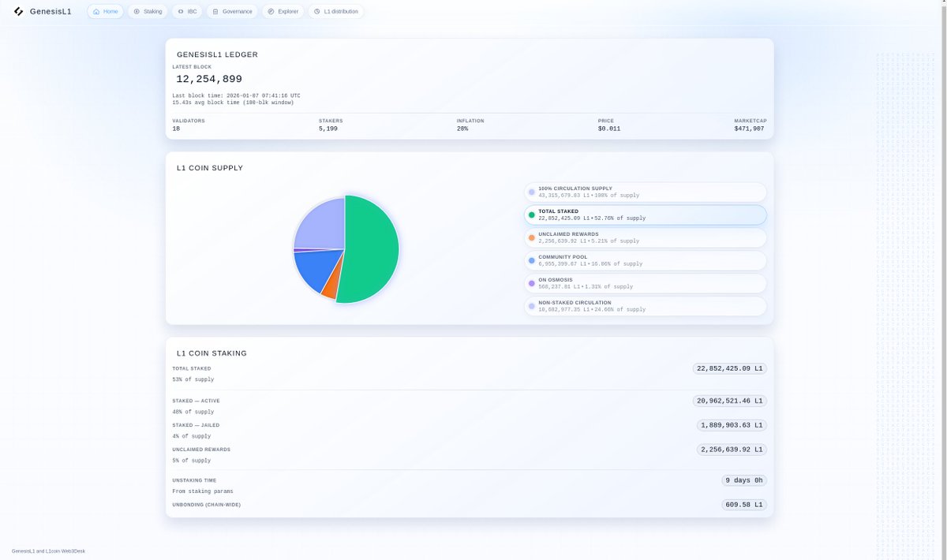The image size is (947, 560).
Task: Click the GENESISL1 LEDGER heading
Action: tap(217, 55)
